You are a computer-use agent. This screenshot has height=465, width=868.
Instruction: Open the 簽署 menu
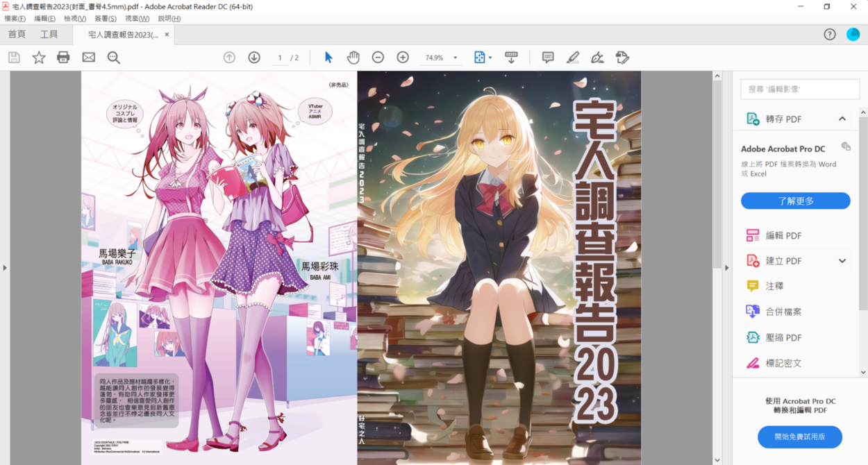[x=106, y=19]
